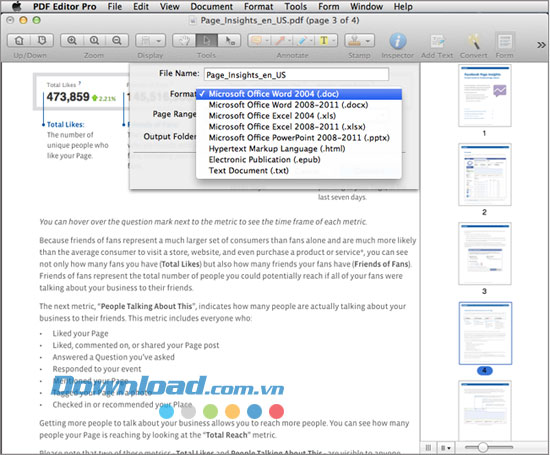Open the sticky note tool options arrow

tap(267, 41)
